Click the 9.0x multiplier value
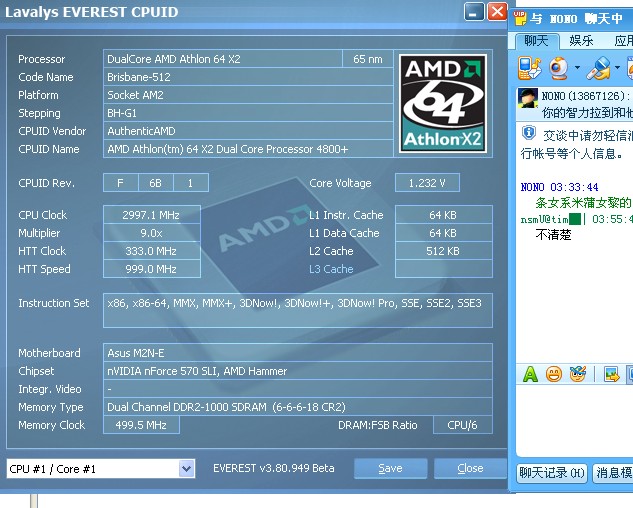Image resolution: width=633 pixels, height=508 pixels. pyautogui.click(x=152, y=233)
